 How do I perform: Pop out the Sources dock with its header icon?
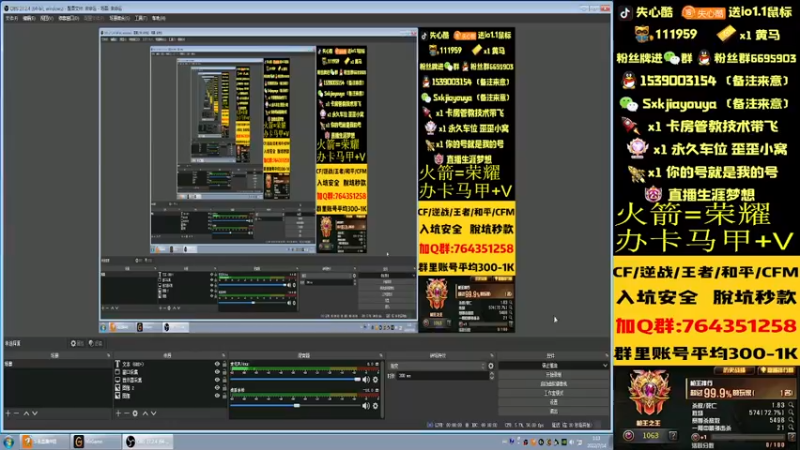[223, 356]
